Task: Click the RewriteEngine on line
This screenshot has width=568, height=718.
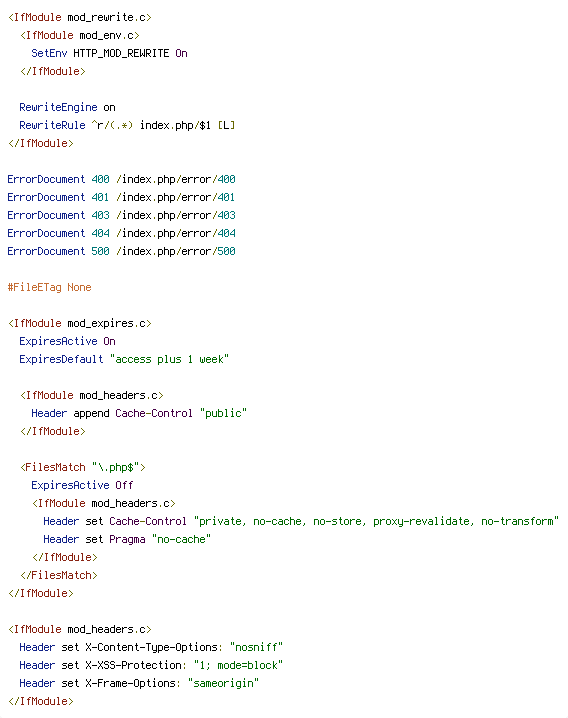Action: click(67, 107)
